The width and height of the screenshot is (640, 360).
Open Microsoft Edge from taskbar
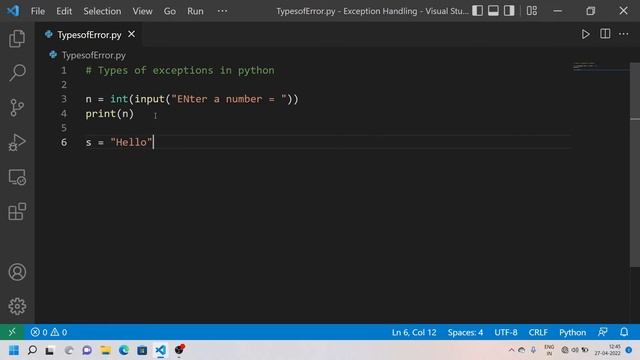(x=124, y=350)
